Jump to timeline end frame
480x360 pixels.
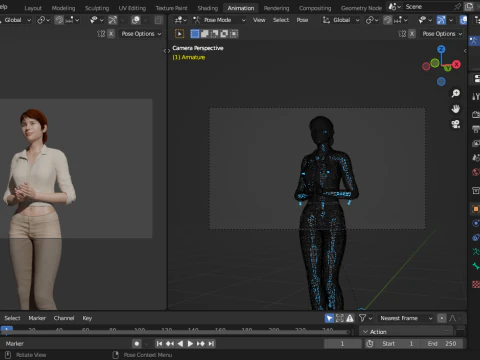pos(211,344)
